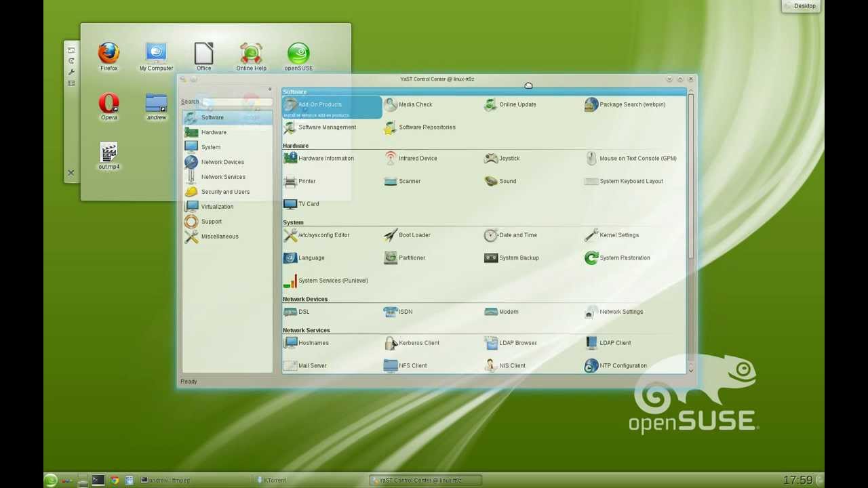Launch Partitioner
This screenshot has height=488, width=868.
tap(405, 258)
